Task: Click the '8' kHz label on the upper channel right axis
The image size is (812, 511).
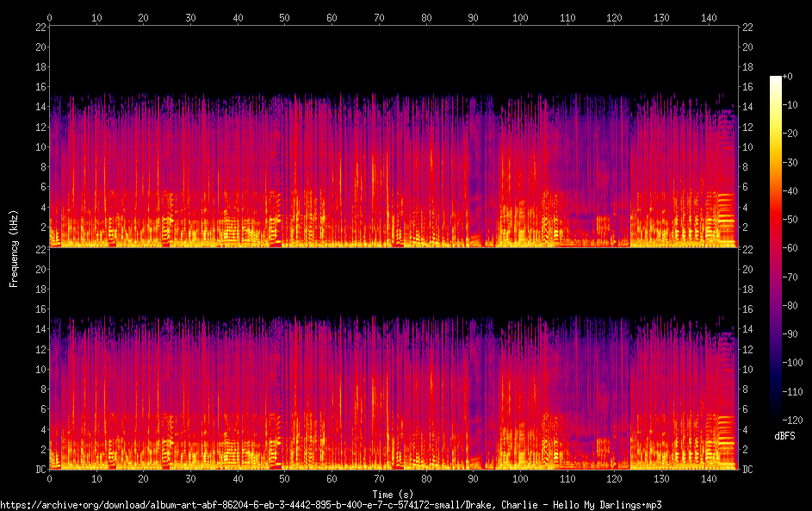Action: point(745,167)
